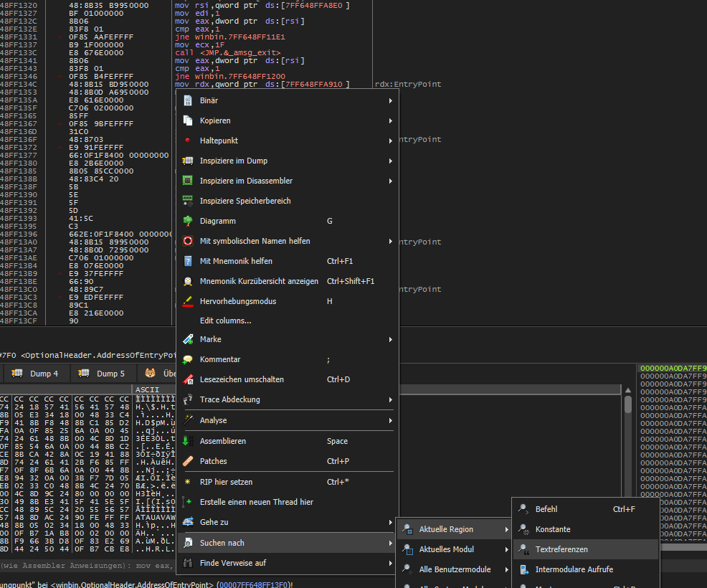The height and width of the screenshot is (588, 707).
Task: Switch to the Dump 4 tab
Action: (x=36, y=374)
